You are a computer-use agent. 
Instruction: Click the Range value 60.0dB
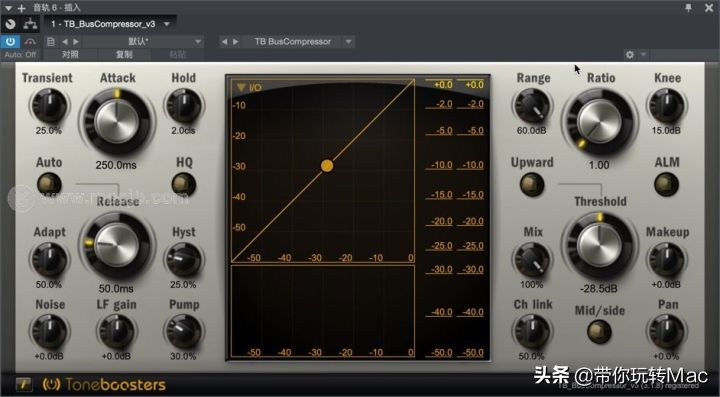point(532,131)
